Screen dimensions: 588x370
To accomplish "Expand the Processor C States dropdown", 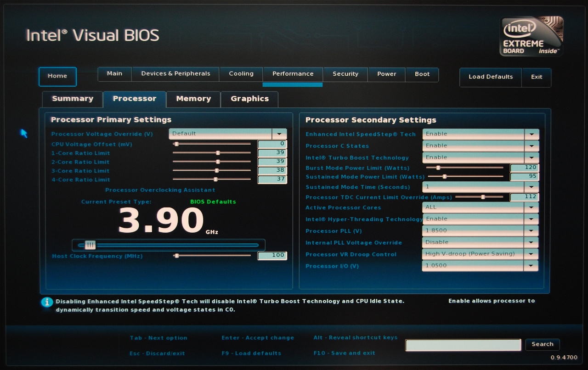I will [531, 146].
